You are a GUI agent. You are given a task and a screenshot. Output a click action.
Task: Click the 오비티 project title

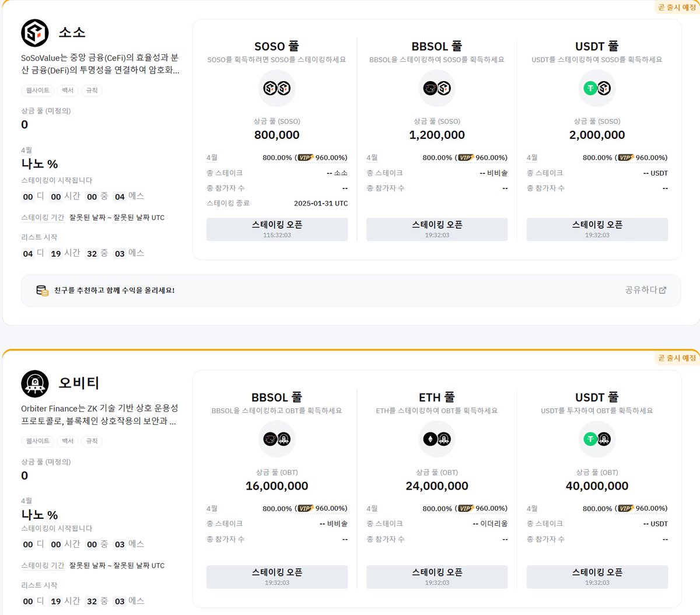79,383
